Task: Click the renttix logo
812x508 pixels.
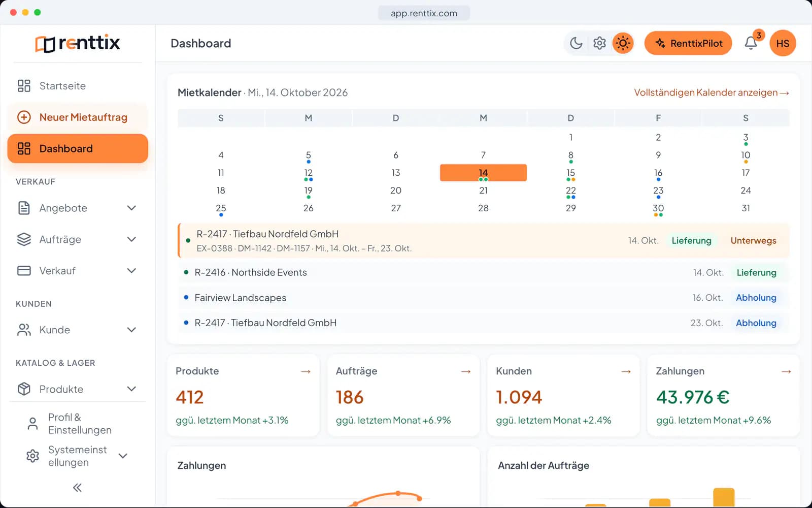Action: coord(78,43)
